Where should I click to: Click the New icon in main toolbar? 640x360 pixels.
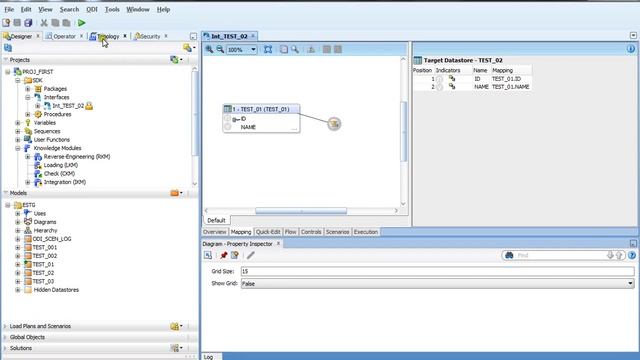pos(6,23)
